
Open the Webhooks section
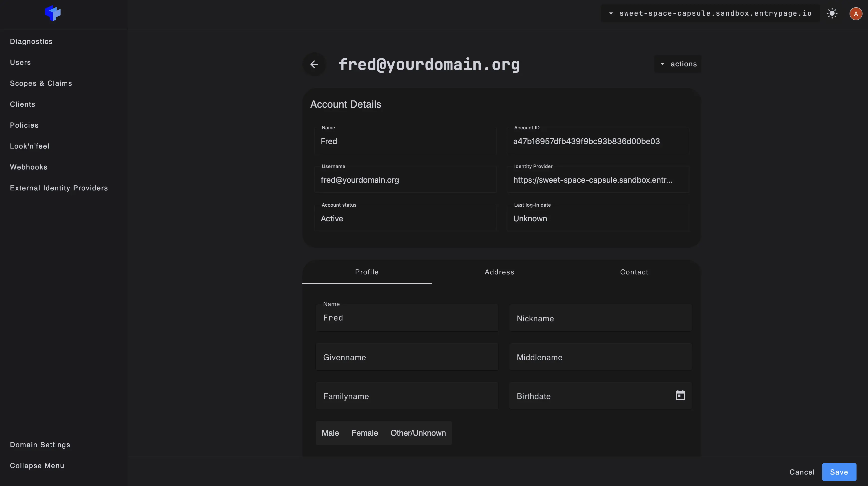click(x=29, y=167)
